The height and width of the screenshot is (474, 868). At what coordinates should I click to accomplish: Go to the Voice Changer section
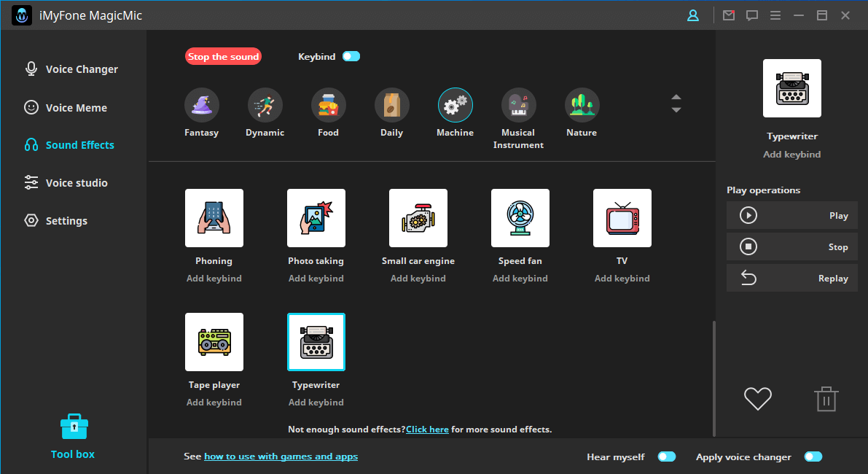71,69
